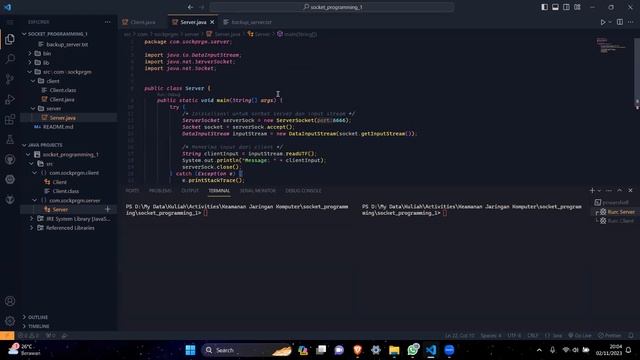Click the plus icon beside Server in Java Projects
Viewport: 640px width, 360px height.
pos(108,209)
